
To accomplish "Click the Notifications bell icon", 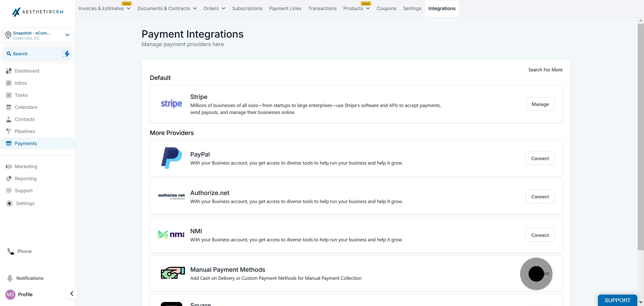I will click(10, 278).
